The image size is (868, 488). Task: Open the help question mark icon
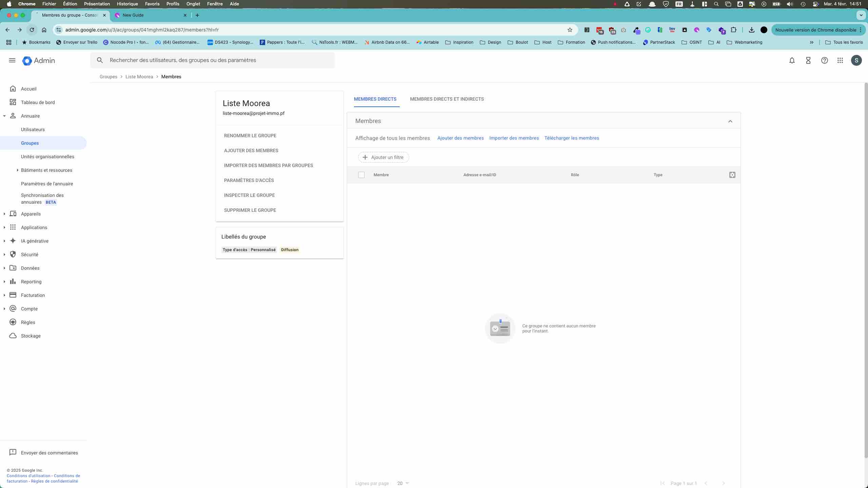(824, 60)
